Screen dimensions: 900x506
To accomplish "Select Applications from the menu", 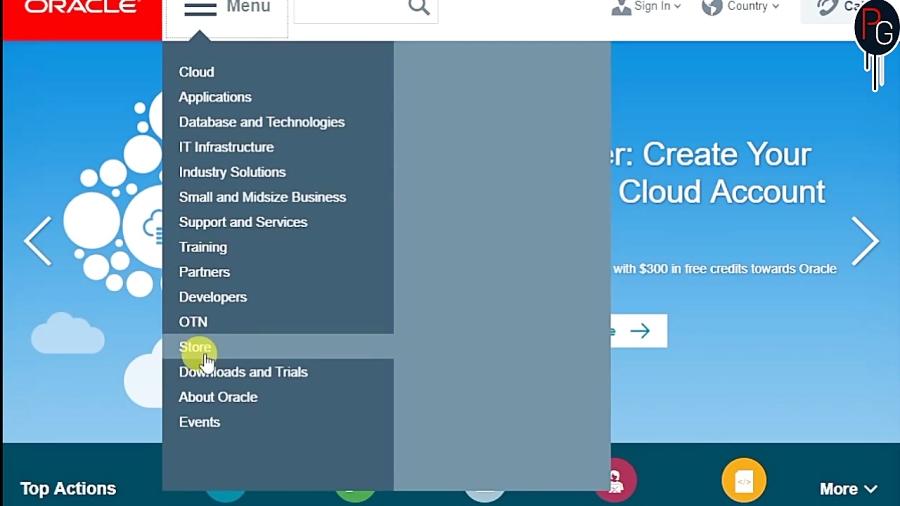I will pos(215,97).
